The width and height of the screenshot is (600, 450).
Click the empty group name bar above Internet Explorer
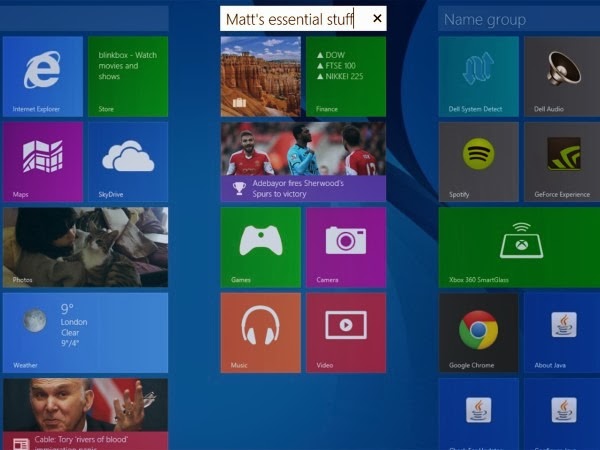(84, 19)
